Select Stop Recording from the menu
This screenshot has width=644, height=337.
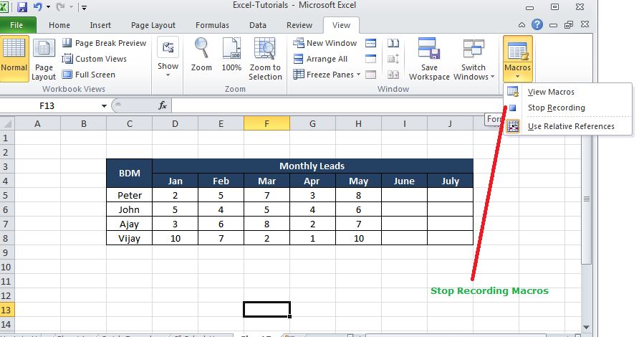coord(567,108)
